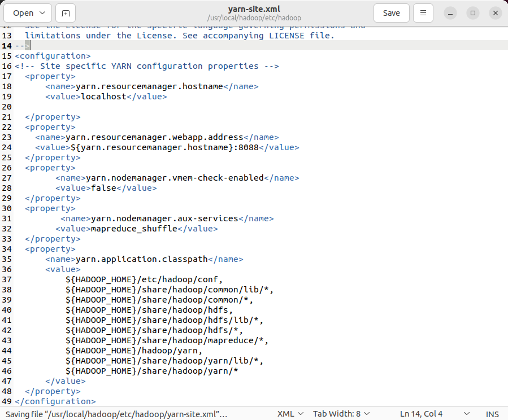508x420 pixels.
Task: Click the share/hadoop/common/* line 39
Action: pos(159,300)
